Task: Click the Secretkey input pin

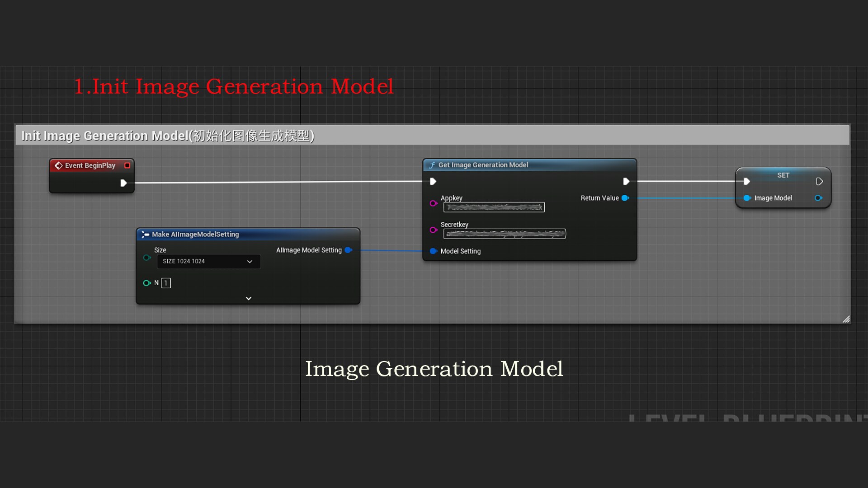Action: pos(433,230)
